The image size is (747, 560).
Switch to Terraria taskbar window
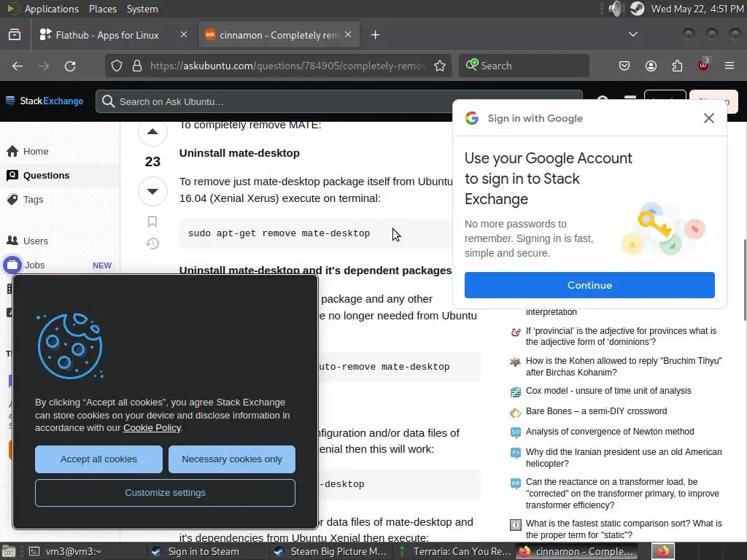pyautogui.click(x=454, y=551)
